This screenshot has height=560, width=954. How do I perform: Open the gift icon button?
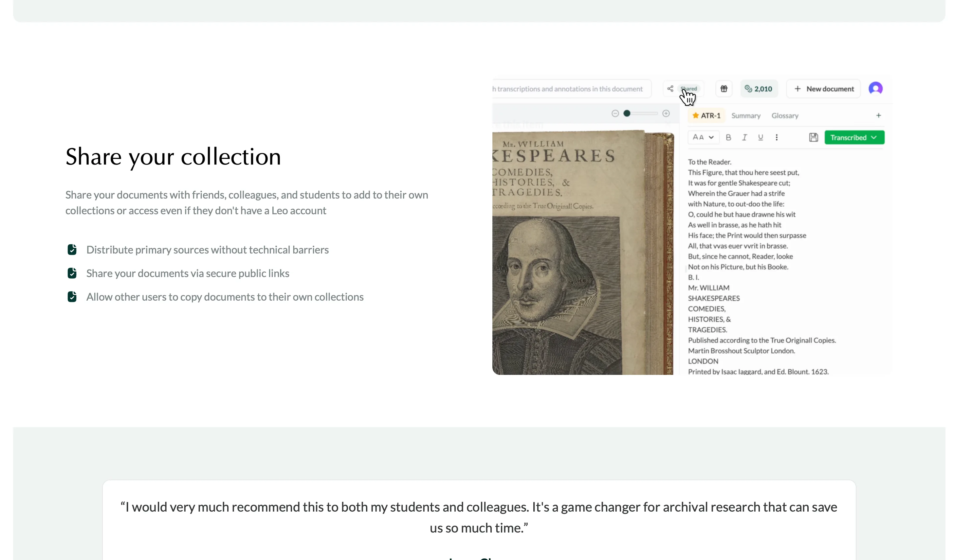click(x=724, y=89)
